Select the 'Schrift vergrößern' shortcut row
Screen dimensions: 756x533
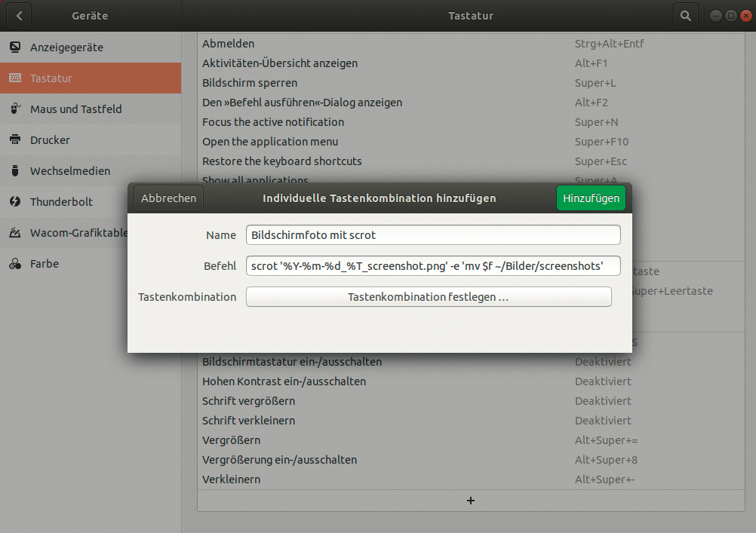[x=471, y=401]
